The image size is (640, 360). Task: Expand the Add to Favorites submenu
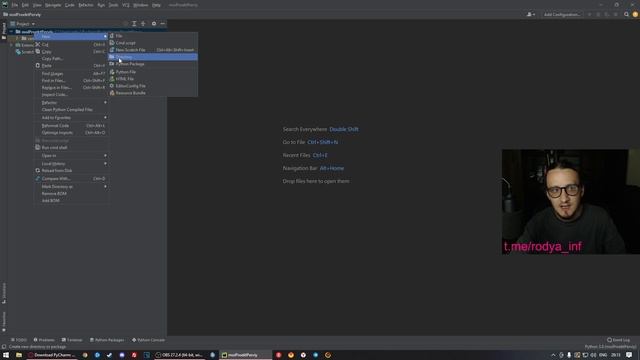tap(71, 118)
